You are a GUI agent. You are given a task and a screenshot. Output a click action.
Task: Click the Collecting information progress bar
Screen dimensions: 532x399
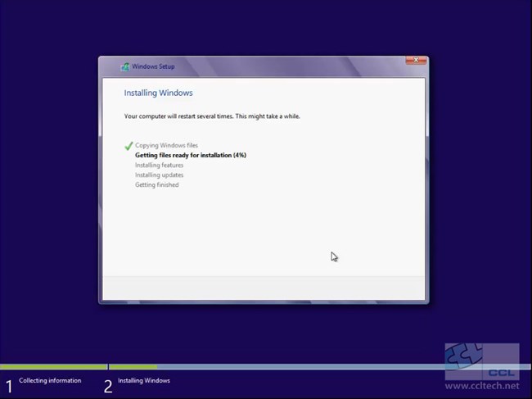(53, 367)
